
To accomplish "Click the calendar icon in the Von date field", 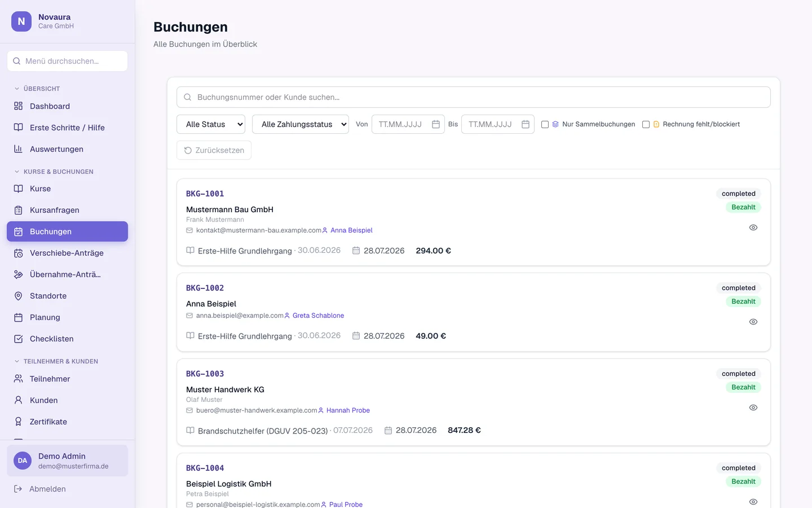I will point(436,124).
